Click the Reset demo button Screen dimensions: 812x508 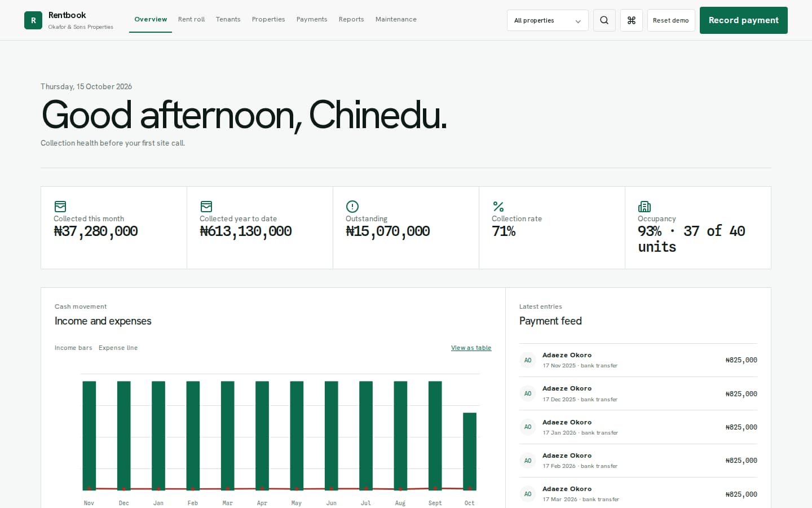pos(671,20)
